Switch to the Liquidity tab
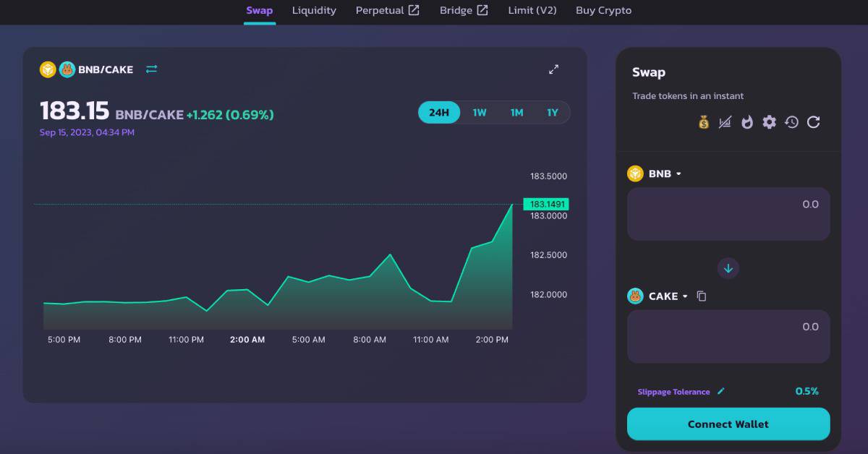Viewport: 868px width, 454px height. pyautogui.click(x=314, y=11)
